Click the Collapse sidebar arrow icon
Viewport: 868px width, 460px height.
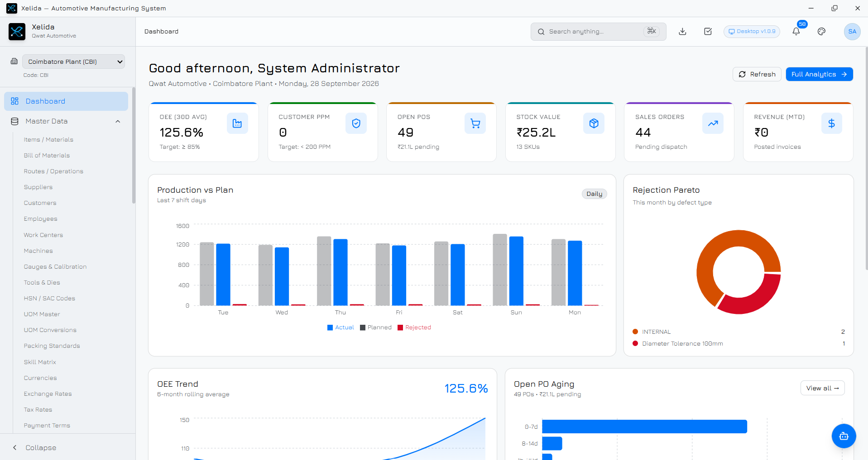tap(15, 447)
